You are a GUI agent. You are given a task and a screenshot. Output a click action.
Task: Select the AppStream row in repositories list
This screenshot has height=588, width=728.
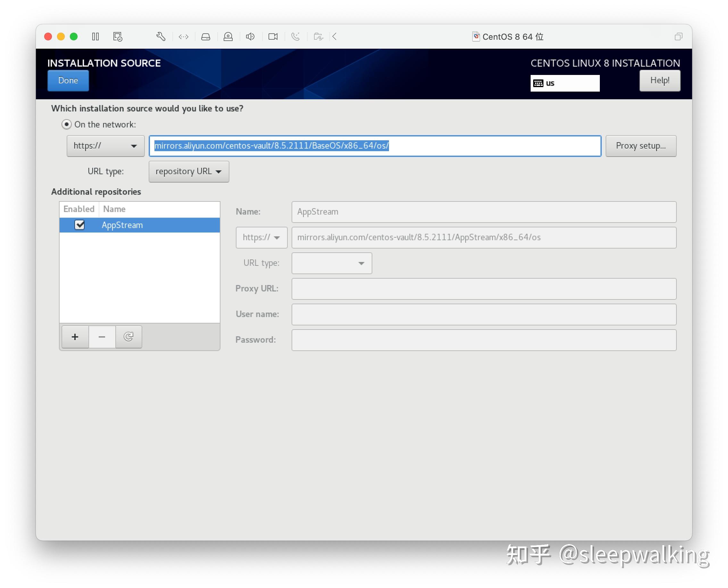[140, 225]
